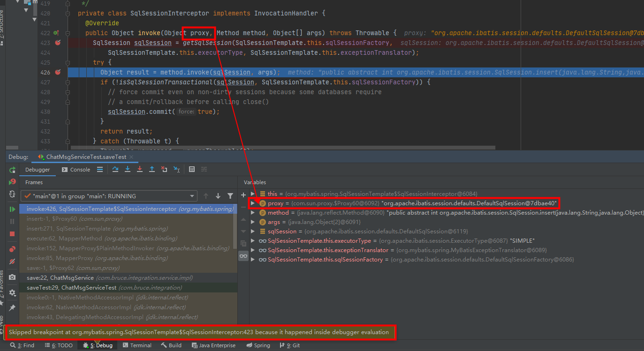The image size is (644, 351).
Task: Remove the selected watch with minus icon
Action: [x=243, y=207]
